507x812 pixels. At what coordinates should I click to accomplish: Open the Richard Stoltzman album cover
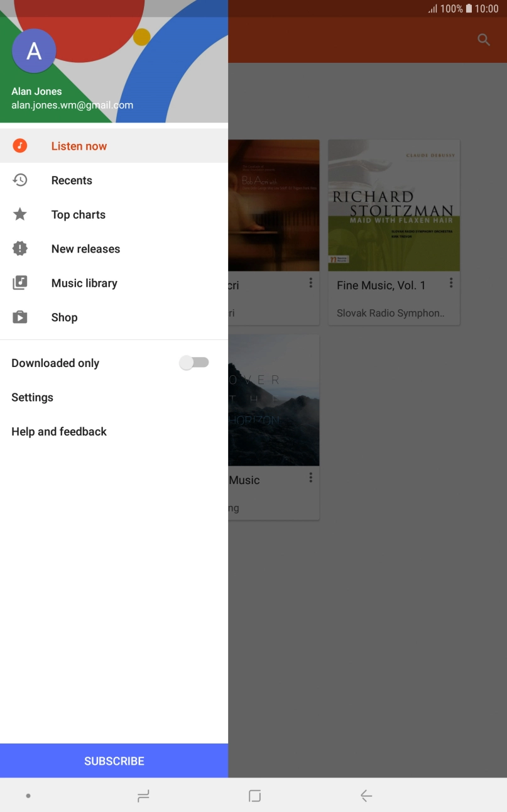[x=394, y=206]
